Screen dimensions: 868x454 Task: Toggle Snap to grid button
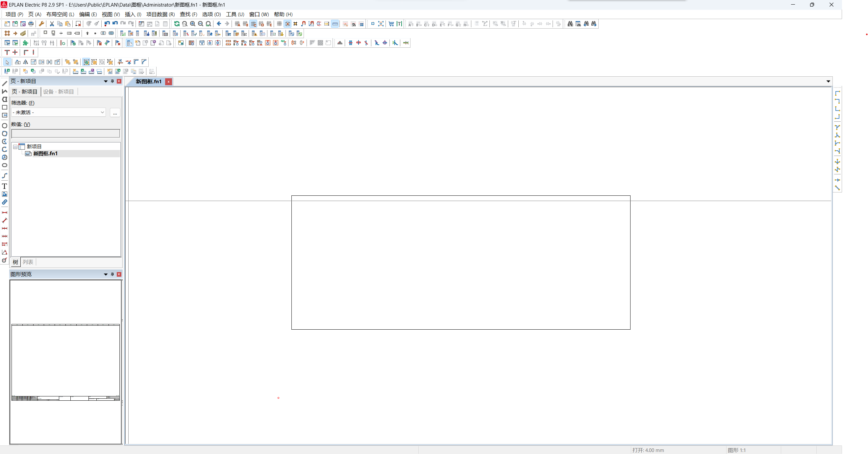(x=287, y=24)
